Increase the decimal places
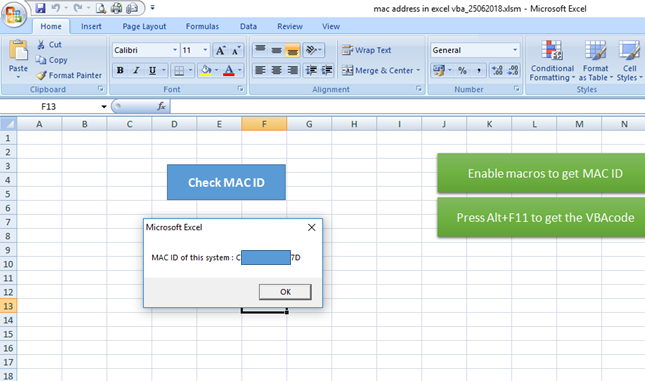Image resolution: width=645 pixels, height=381 pixels. pyautogui.click(x=497, y=70)
